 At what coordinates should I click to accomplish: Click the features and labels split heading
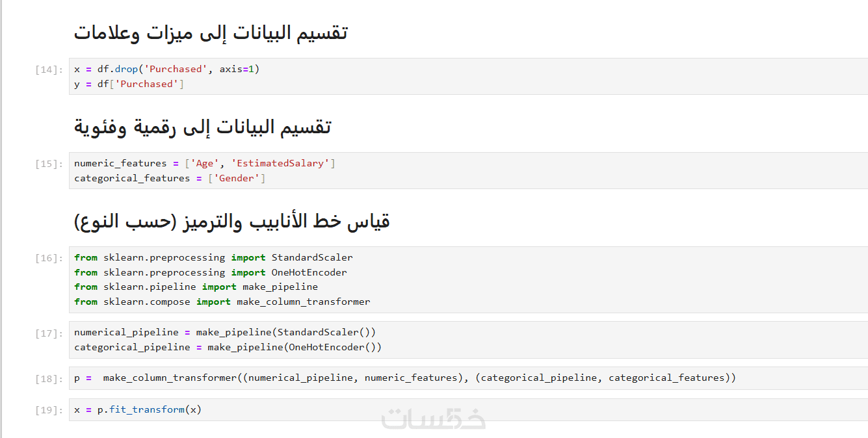coord(211,32)
